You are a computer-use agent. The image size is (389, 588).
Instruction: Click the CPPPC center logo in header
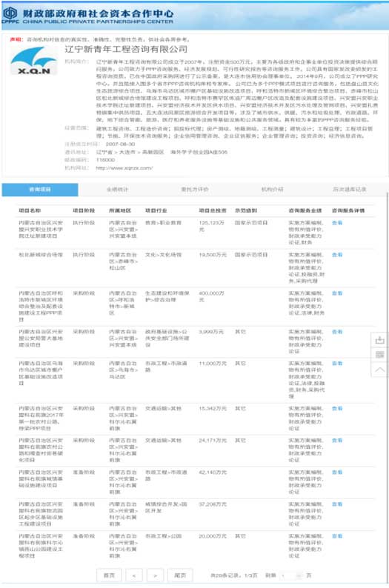(x=10, y=15)
